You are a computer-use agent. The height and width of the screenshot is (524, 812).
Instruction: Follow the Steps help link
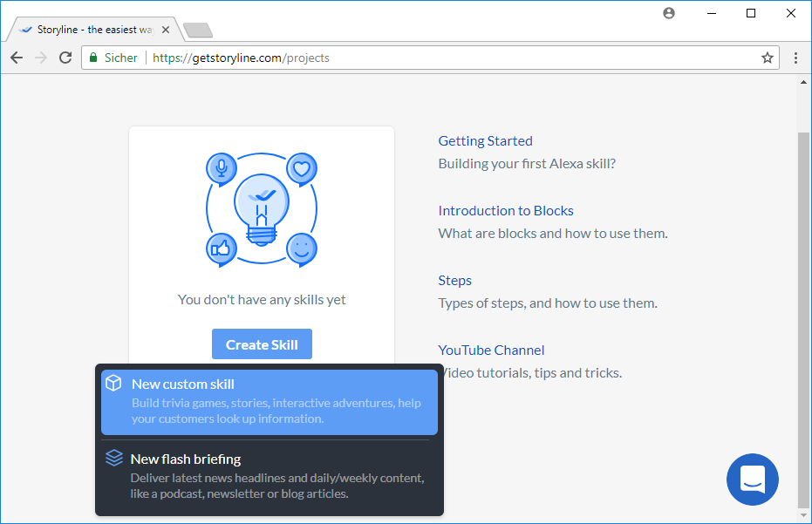[x=454, y=280]
